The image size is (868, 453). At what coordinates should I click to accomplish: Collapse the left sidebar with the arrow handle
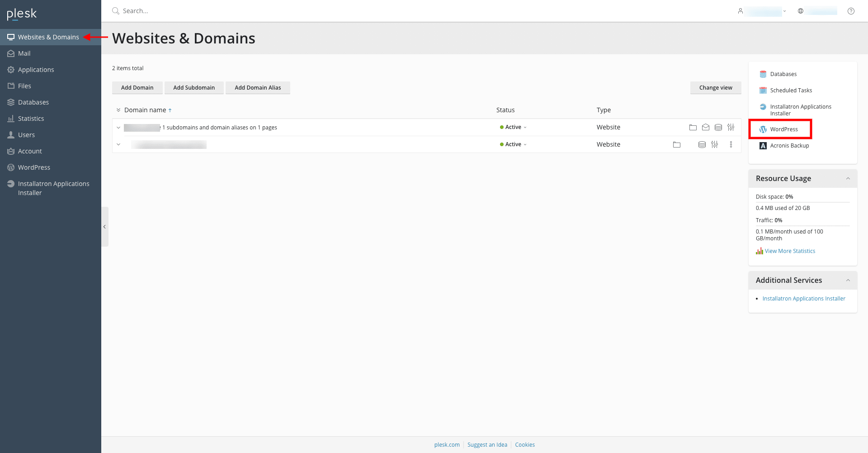105,227
